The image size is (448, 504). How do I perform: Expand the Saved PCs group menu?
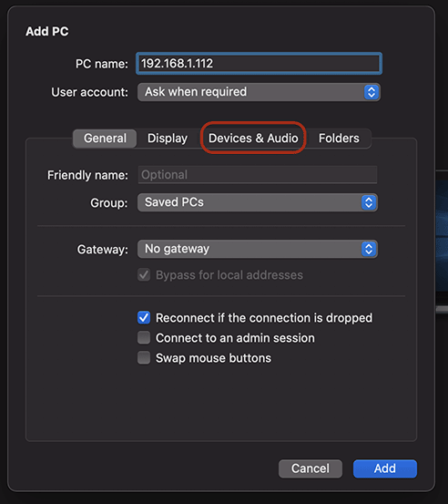258,202
